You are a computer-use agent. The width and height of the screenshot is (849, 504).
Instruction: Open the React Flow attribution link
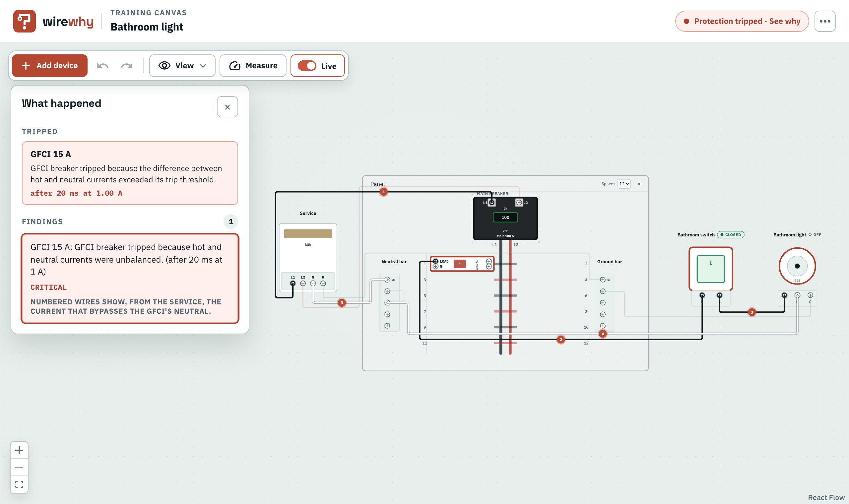[826, 497]
